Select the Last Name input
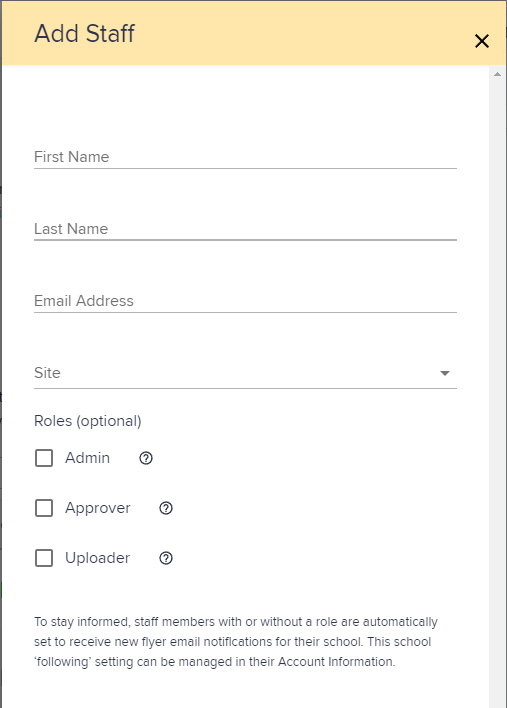Viewport: 507px width, 708px height. click(x=245, y=228)
